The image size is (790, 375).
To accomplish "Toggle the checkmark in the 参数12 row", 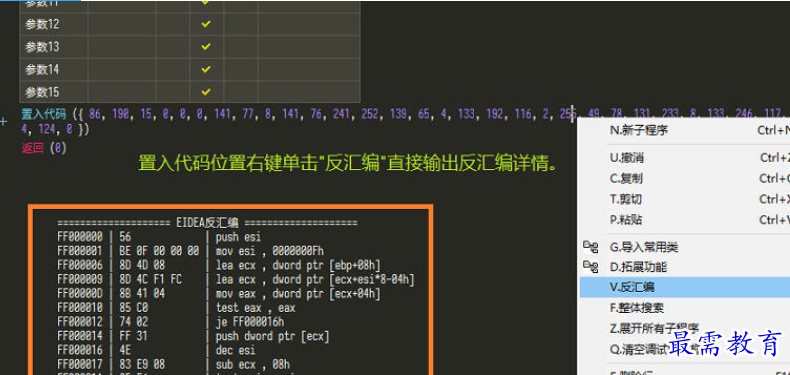I will [x=206, y=24].
